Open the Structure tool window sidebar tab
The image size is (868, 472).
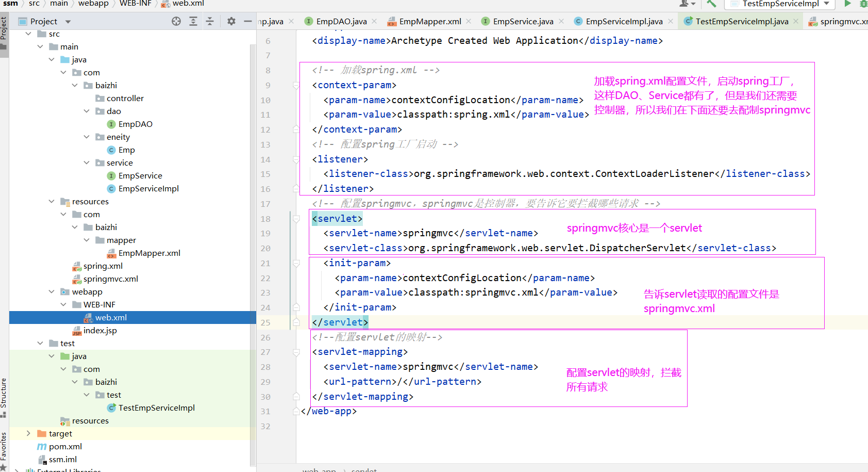point(4,398)
